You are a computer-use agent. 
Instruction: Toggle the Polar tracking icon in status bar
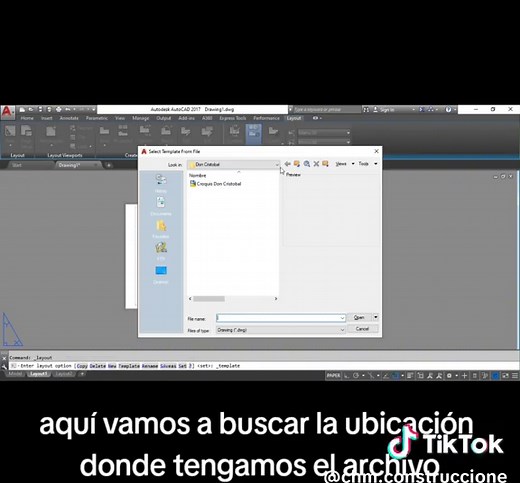tap(356, 376)
